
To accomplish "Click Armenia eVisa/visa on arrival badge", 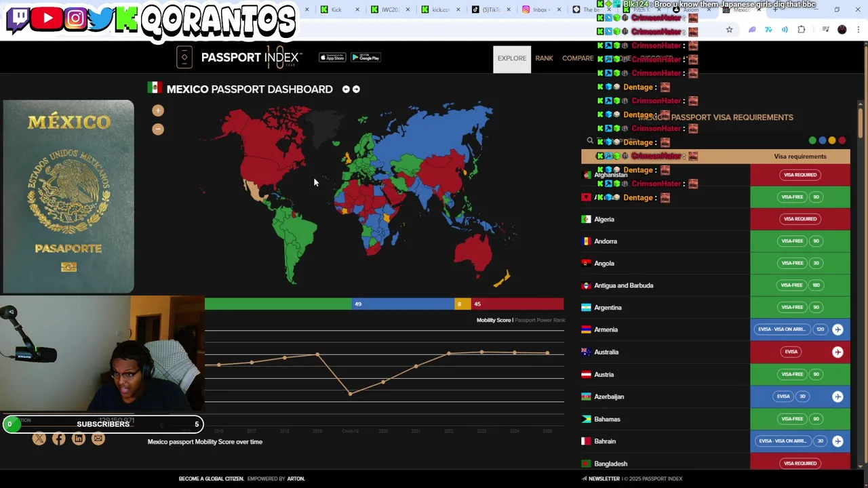I will tap(782, 329).
